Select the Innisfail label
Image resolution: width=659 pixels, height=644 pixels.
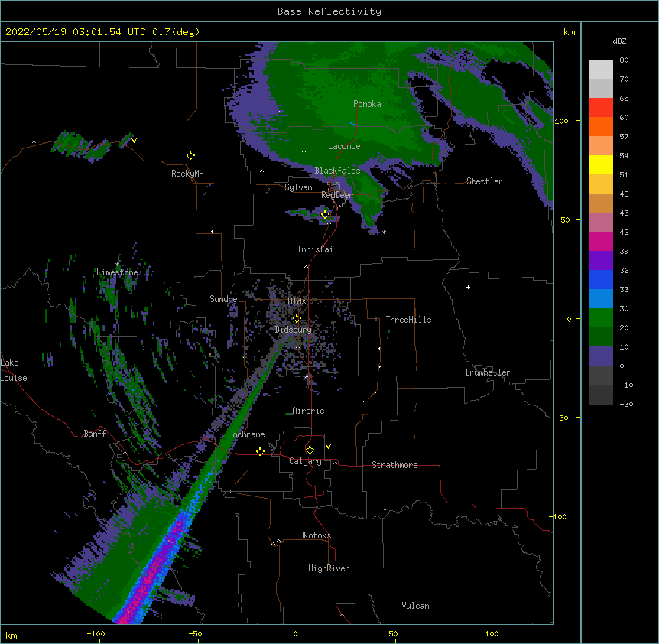(317, 249)
